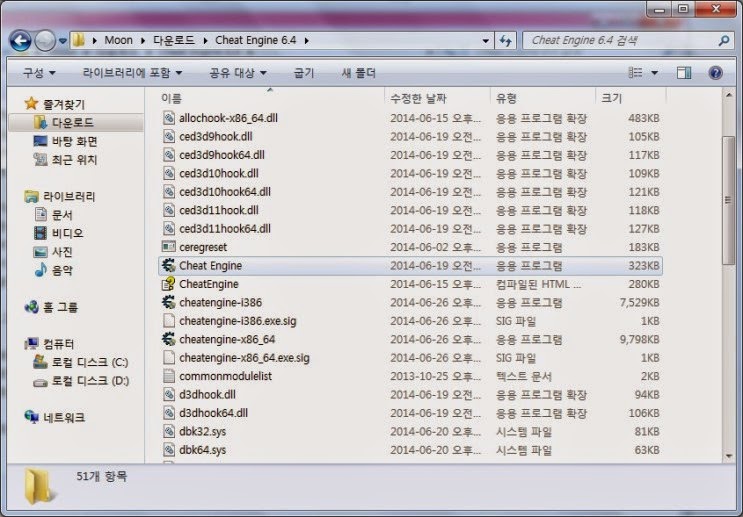Viewport: 743px width, 517px height.
Task: Select the d3dhook.dll file icon
Action: tap(169, 394)
